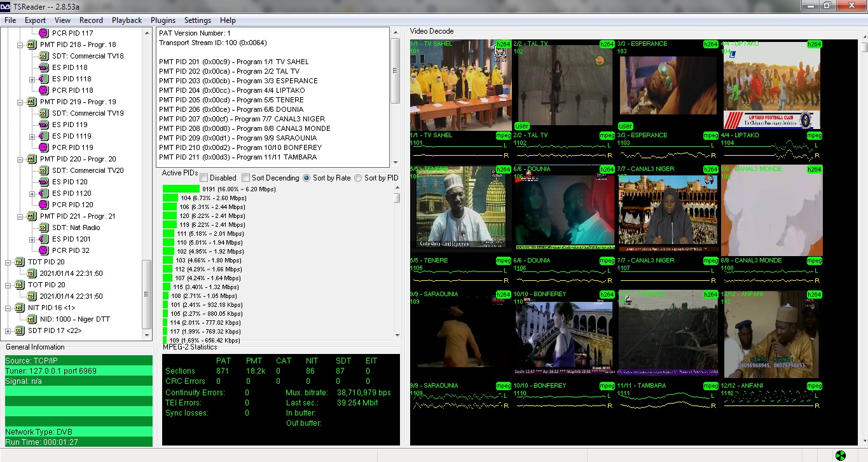Click the PAT list scroll-down arrow
The width and height of the screenshot is (868, 462).
click(395, 163)
